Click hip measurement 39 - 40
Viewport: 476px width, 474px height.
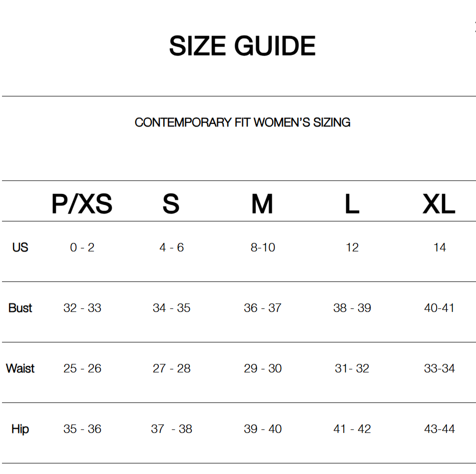[263, 429]
